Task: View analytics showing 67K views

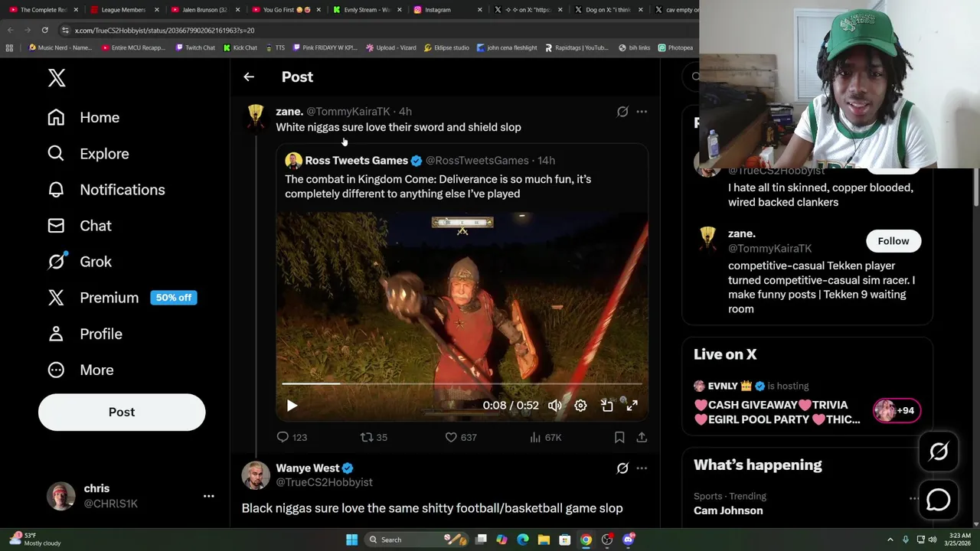Action: pos(545,437)
